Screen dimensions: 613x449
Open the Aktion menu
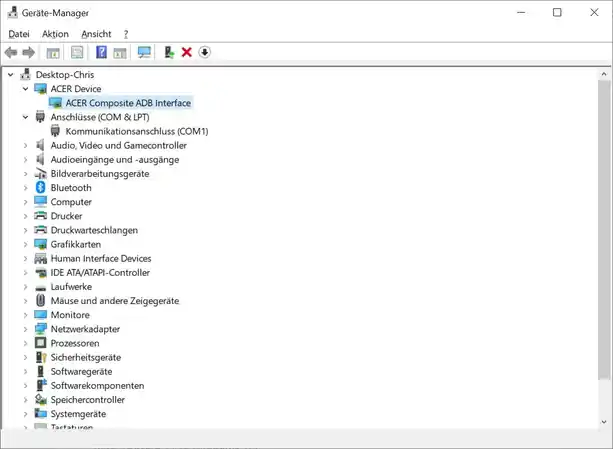(55, 34)
